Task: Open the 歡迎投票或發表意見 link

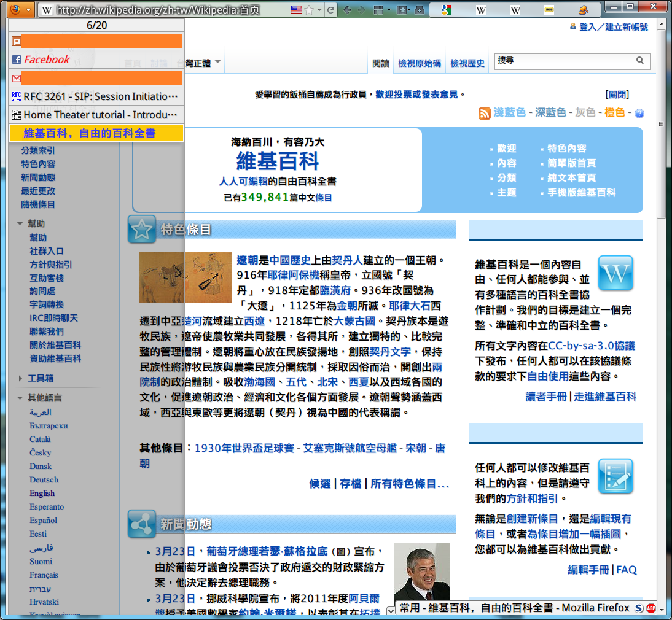Action: pyautogui.click(x=416, y=95)
